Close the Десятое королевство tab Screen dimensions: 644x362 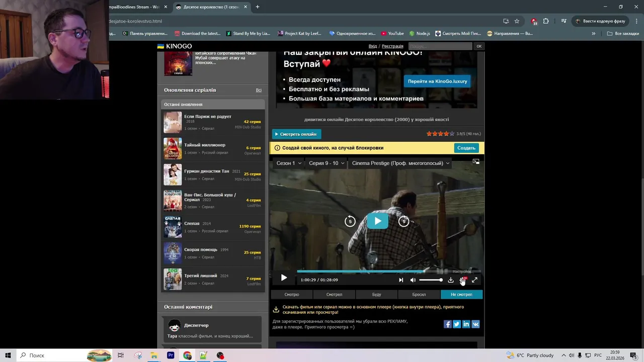[246, 7]
